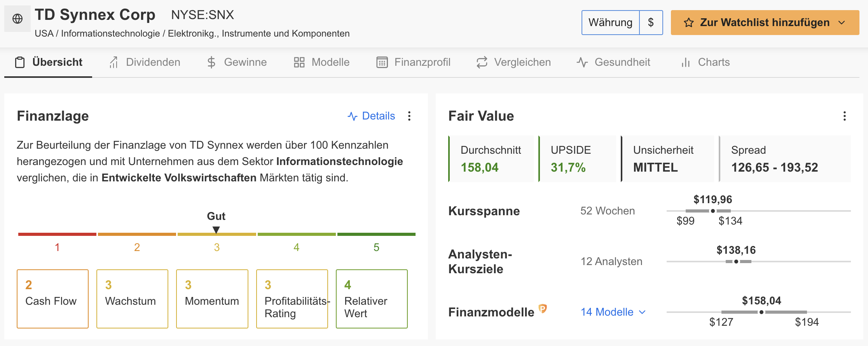Click the pulse icon of Gesundheit
Viewport: 868px width, 346px height.
(x=582, y=62)
